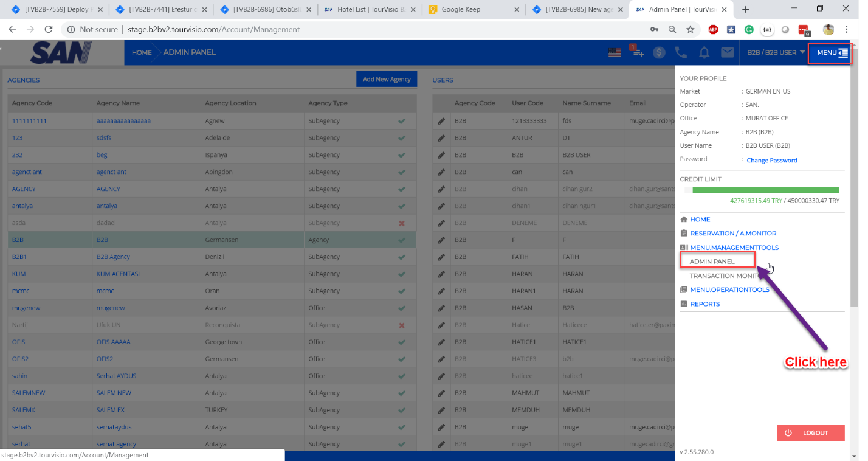868x461 pixels.
Task: Open the dollar currency icon in header
Action: point(659,53)
